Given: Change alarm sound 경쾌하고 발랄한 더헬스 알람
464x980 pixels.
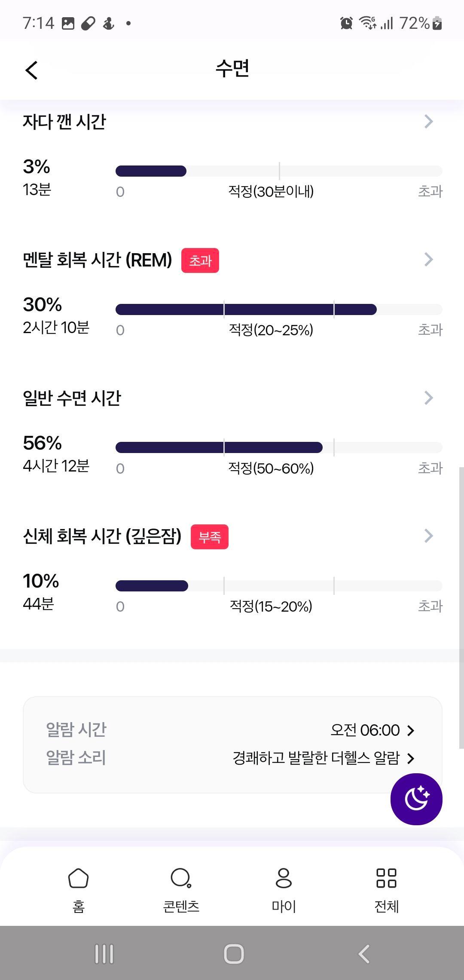Looking at the screenshot, I should tap(324, 758).
